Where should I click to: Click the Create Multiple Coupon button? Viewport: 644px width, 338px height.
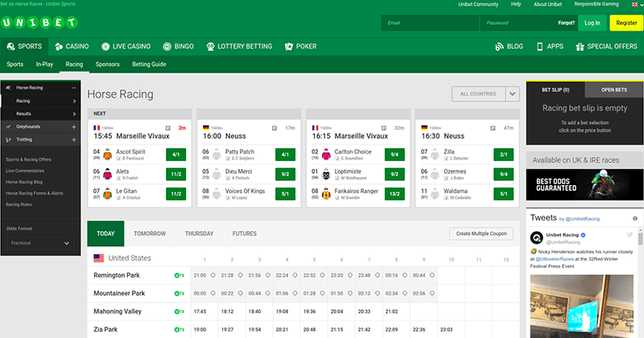[481, 233]
